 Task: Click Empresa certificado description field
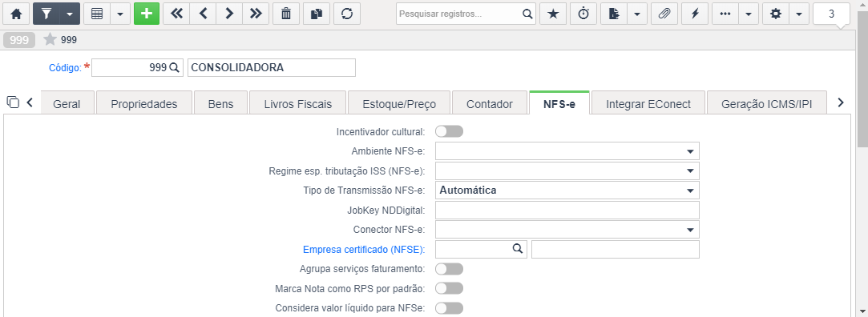(x=616, y=249)
